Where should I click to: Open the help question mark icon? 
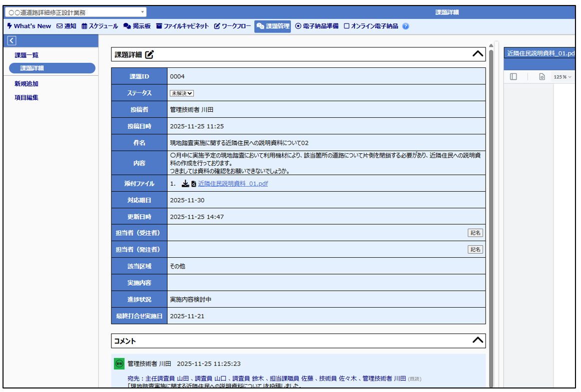(405, 26)
